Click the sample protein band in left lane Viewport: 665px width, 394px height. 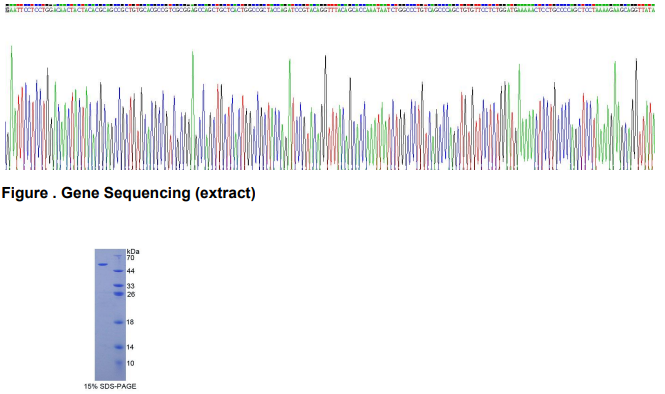(103, 265)
